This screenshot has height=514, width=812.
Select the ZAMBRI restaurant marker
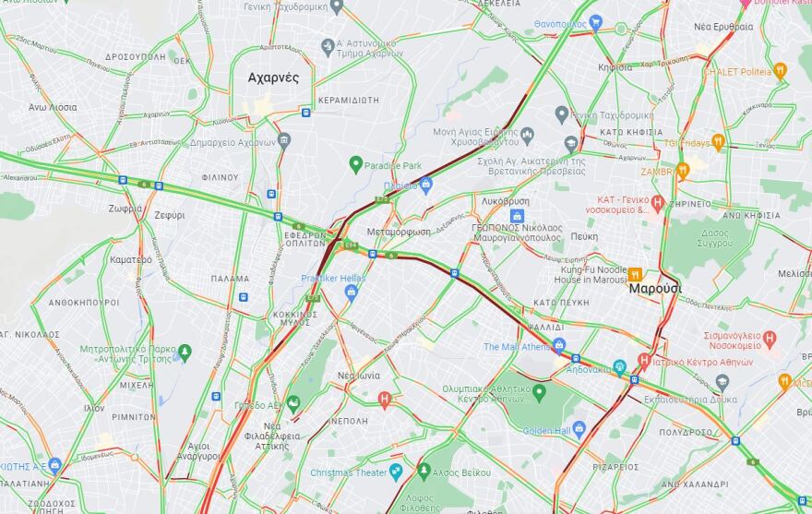point(683,171)
